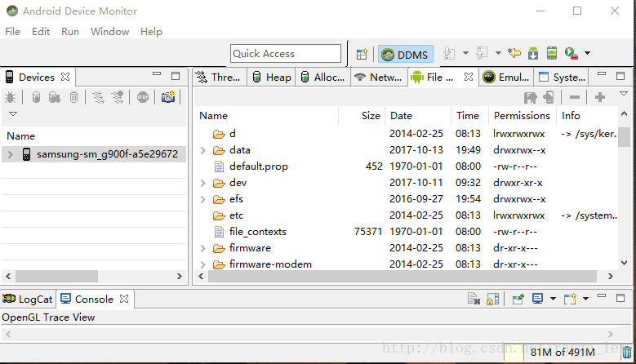
Task: Expand the efs folder
Action: tap(202, 199)
